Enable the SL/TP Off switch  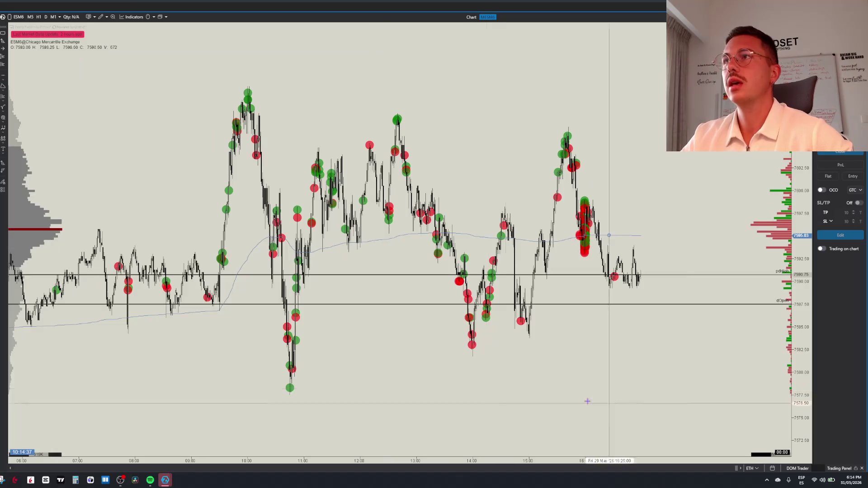click(x=859, y=203)
